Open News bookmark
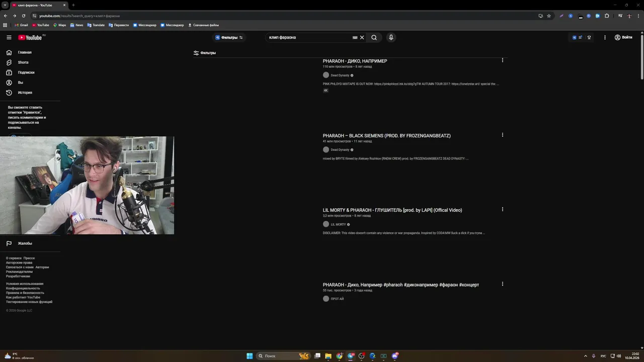 pos(76,25)
